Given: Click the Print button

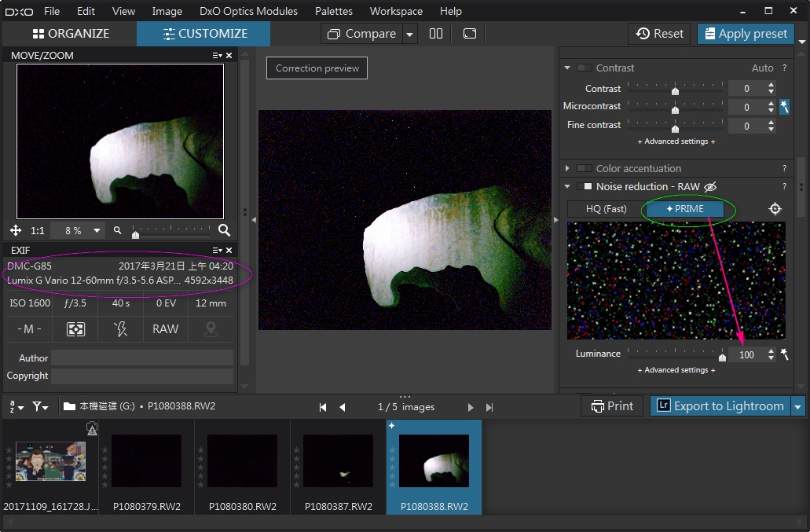Looking at the screenshot, I should click(x=612, y=406).
